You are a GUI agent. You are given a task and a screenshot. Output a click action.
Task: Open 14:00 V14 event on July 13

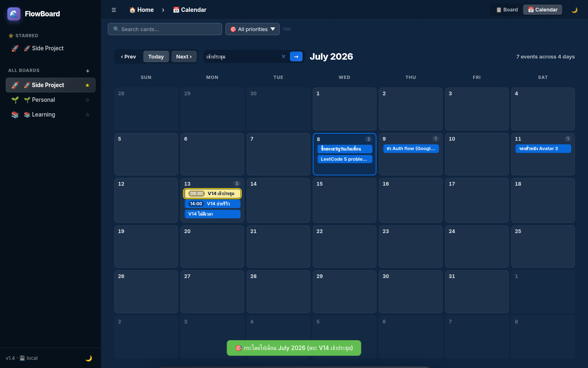[x=212, y=204]
